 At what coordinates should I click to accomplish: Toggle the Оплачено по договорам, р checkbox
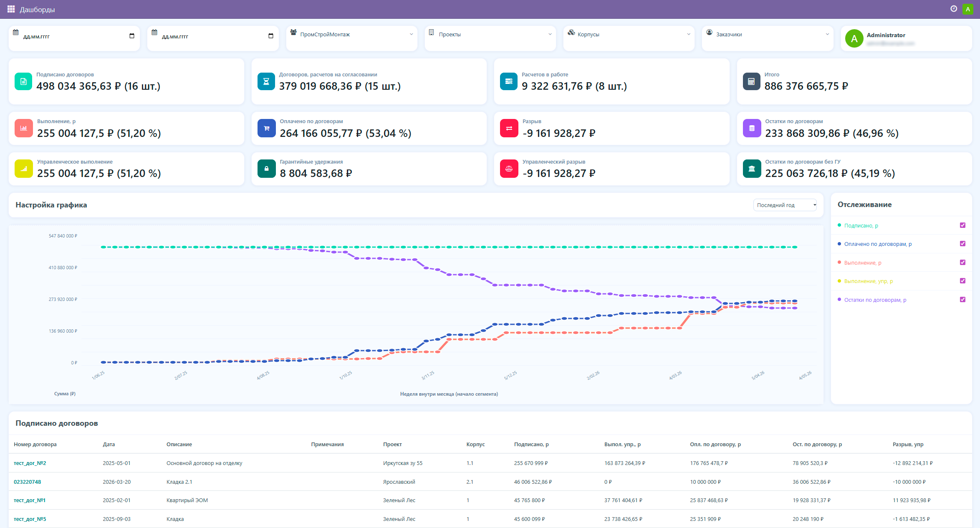coord(962,244)
